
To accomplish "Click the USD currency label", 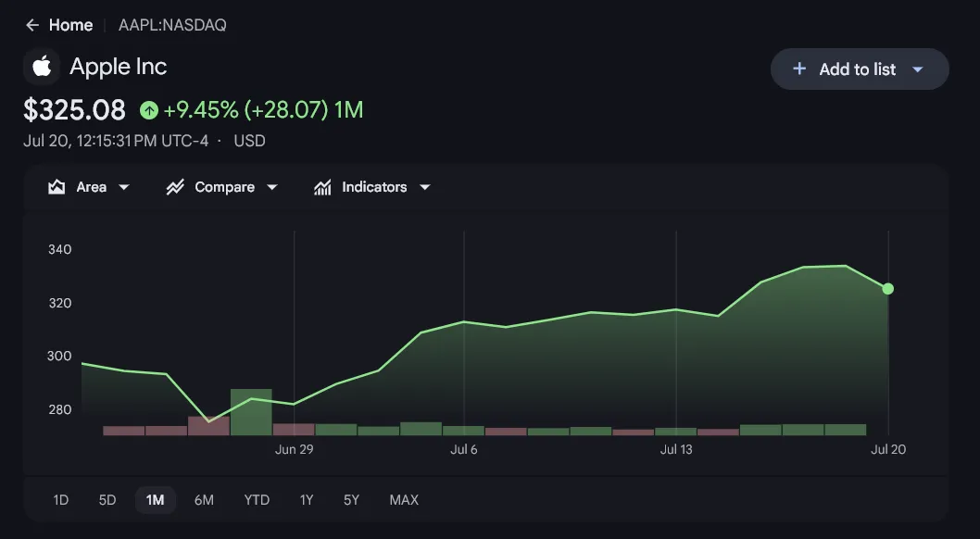I will click(249, 141).
